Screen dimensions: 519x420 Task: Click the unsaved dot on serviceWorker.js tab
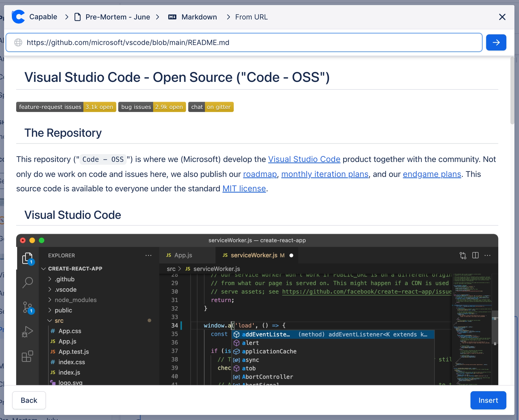coord(291,255)
